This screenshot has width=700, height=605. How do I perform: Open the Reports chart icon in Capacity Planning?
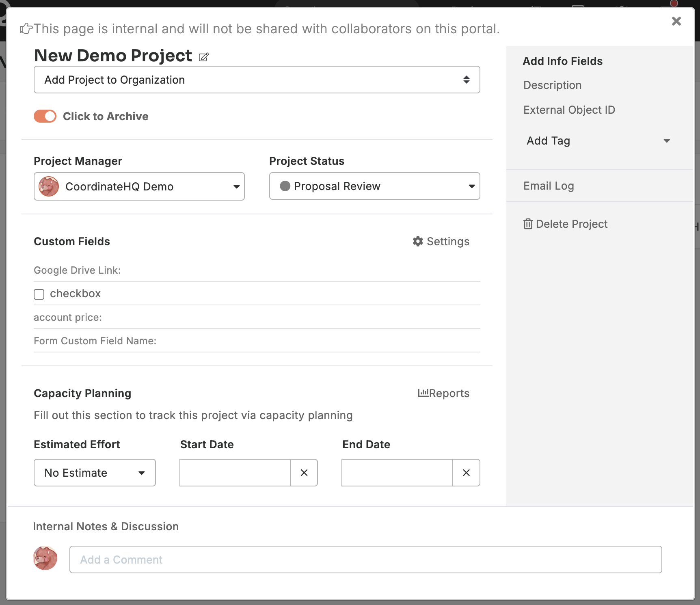[423, 393]
